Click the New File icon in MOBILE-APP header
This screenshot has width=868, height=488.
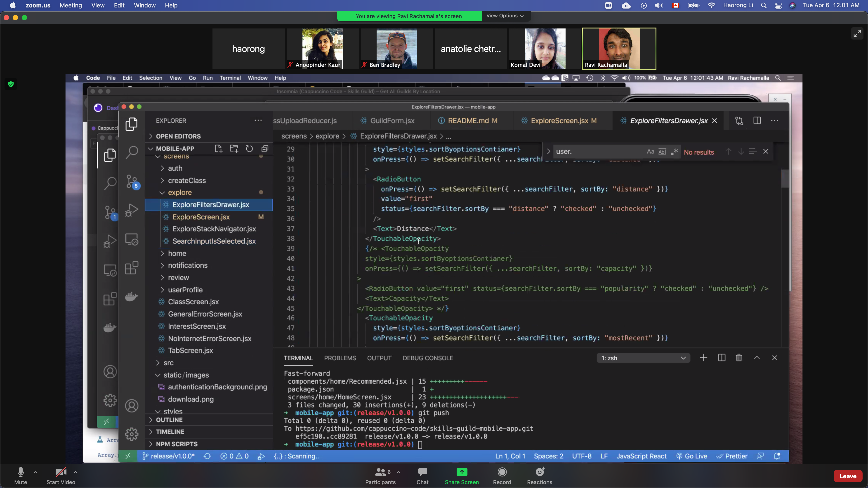218,148
